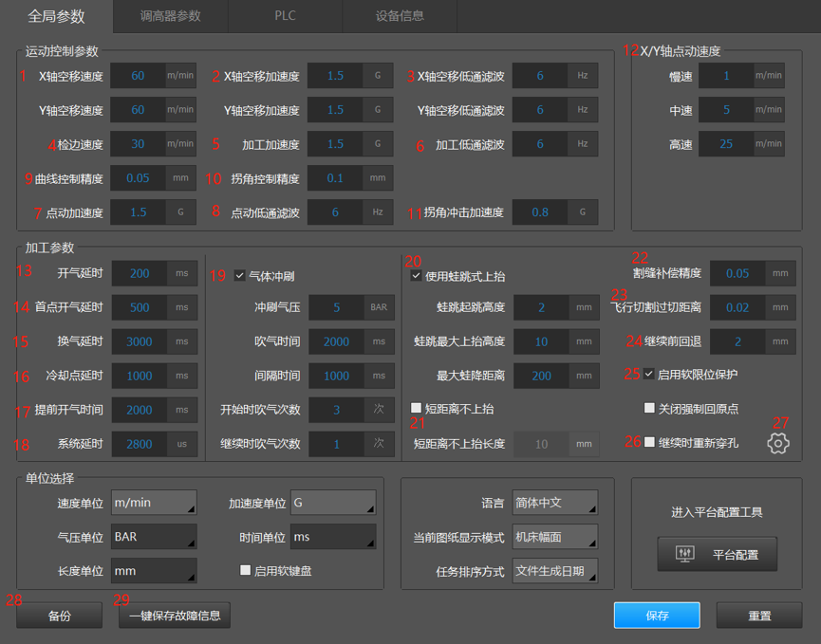The width and height of the screenshot is (821, 644).
Task: Expand the 任务排序方式 dropdown
Action: [554, 570]
